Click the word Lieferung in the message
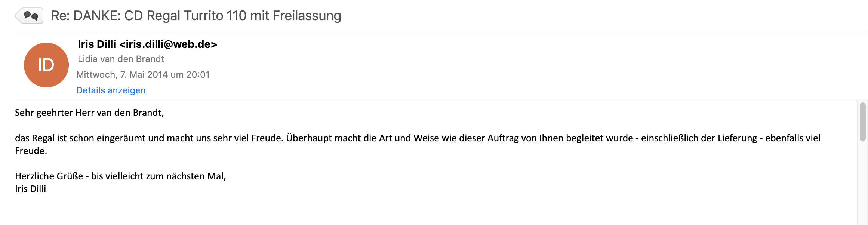 click(729, 138)
